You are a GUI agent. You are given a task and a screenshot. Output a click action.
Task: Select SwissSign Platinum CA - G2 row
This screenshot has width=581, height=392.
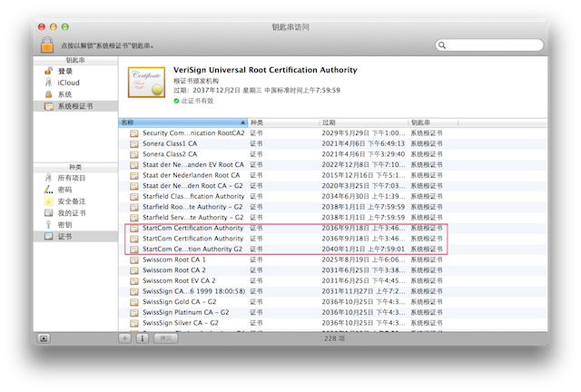pyautogui.click(x=333, y=313)
